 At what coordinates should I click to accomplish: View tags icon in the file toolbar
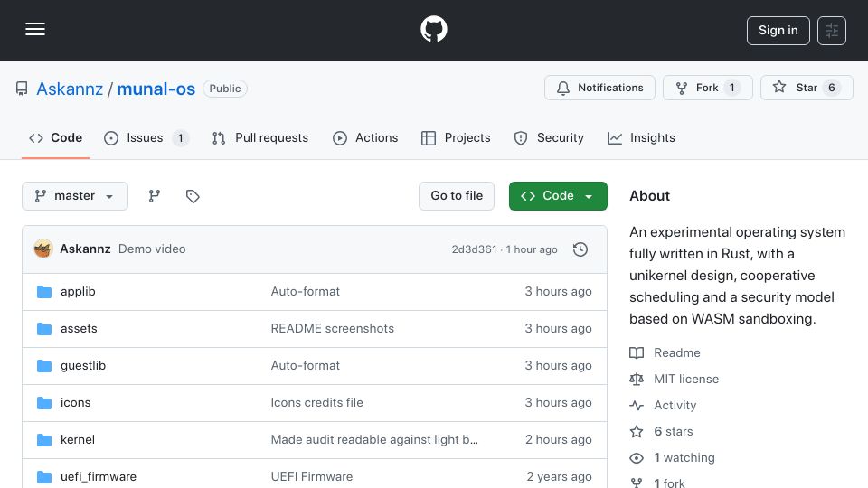tap(193, 196)
